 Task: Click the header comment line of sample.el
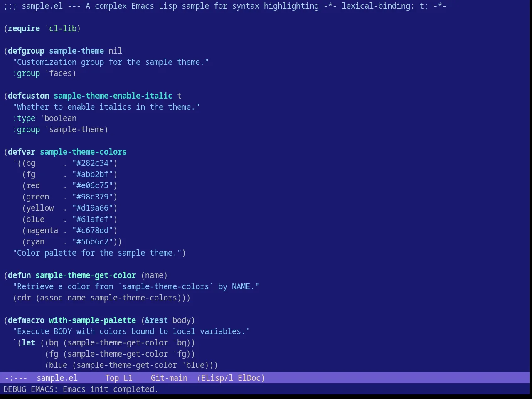click(x=225, y=6)
